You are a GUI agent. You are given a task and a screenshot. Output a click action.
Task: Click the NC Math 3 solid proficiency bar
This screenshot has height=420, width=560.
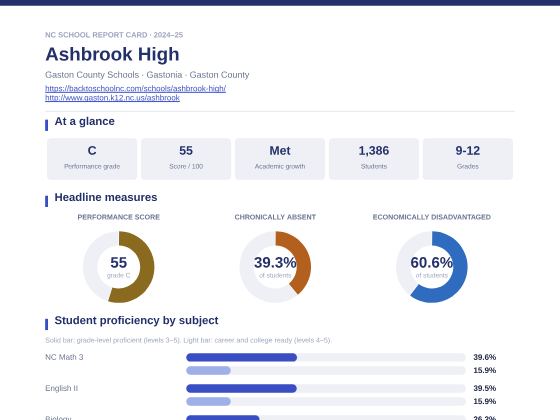[241, 357]
